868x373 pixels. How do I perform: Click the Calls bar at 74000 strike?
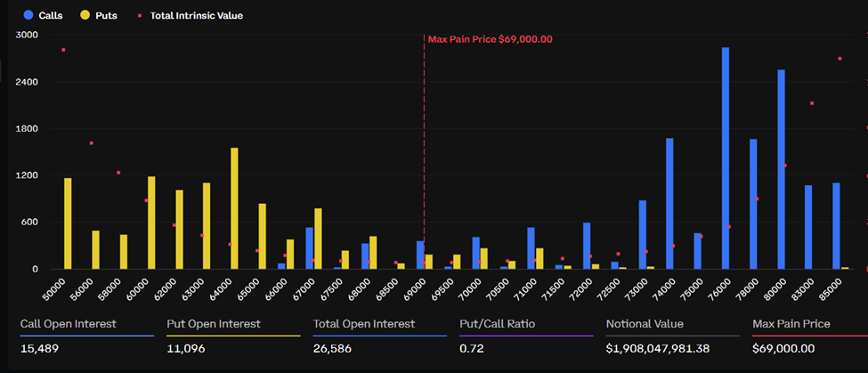tap(669, 204)
